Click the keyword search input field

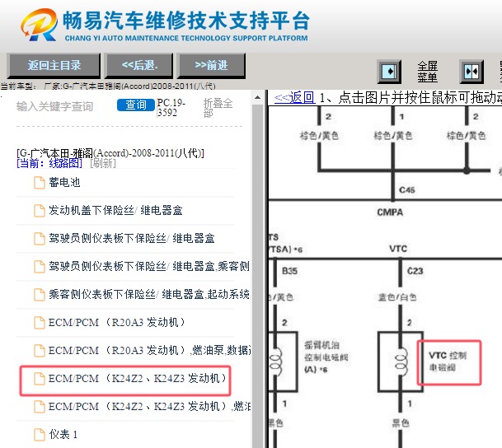64,106
